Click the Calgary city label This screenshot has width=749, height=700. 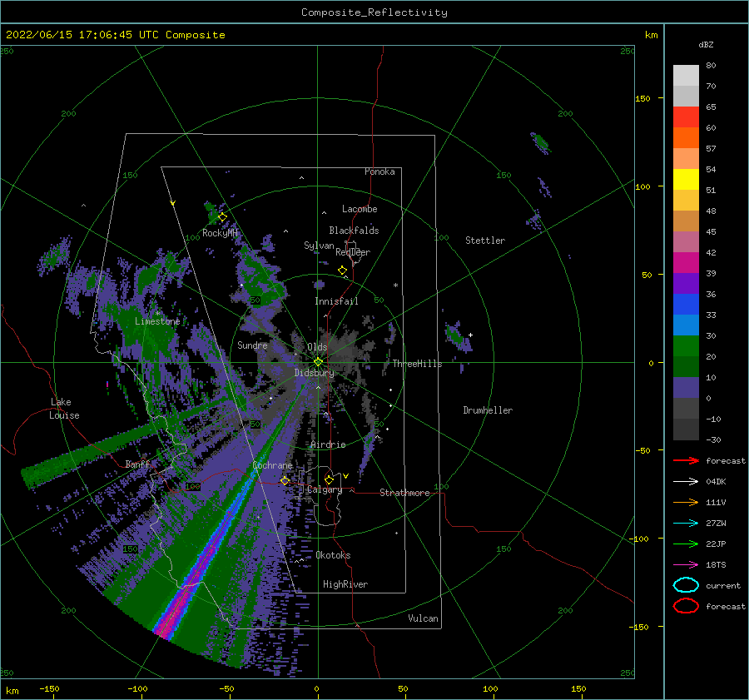[325, 489]
